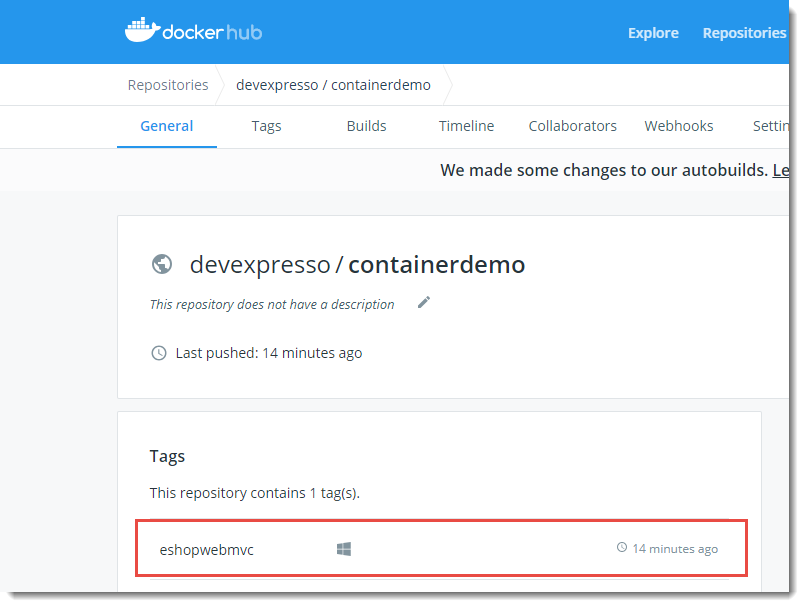The image size is (804, 607).
Task: Open the Repositories menu in the header
Action: coord(744,32)
